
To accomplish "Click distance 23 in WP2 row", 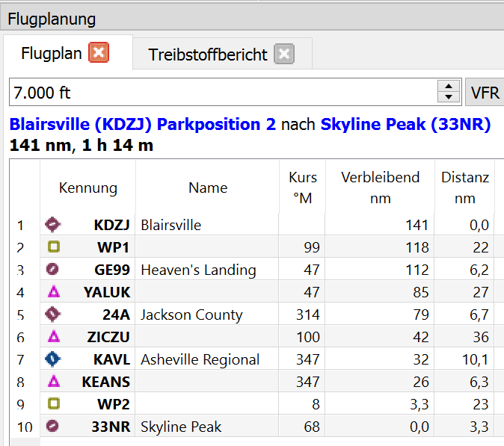I will click(x=464, y=404).
